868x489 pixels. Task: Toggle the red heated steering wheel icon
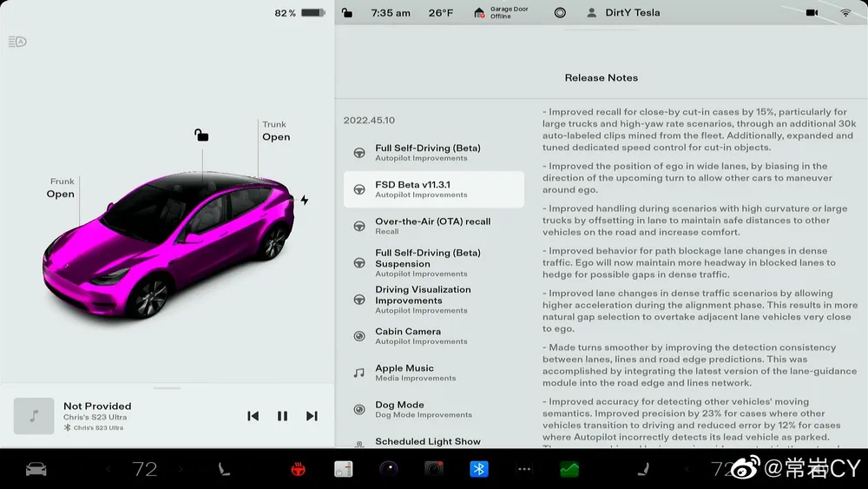coord(299,470)
